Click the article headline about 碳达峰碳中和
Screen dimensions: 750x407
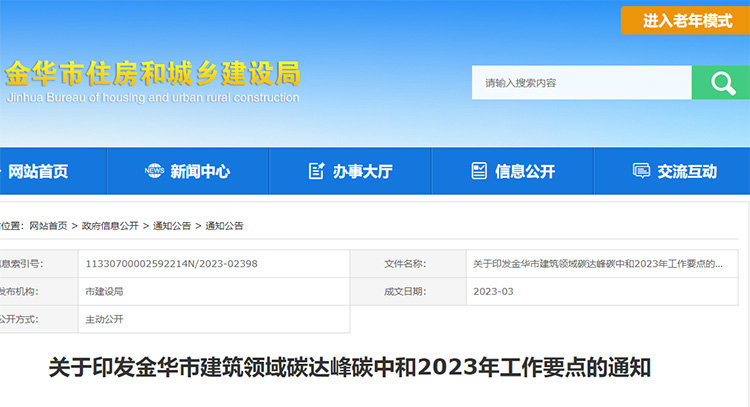[x=350, y=367]
